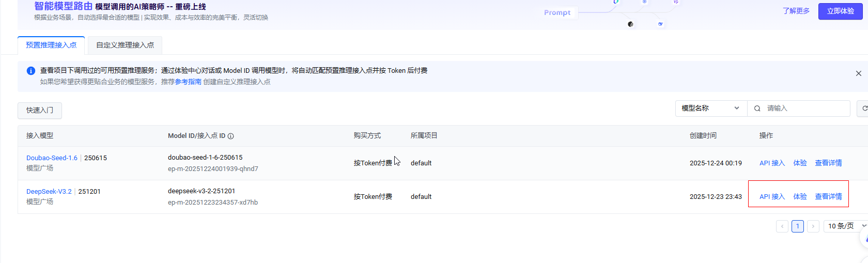Click 查看详情 for DeepSeek-V3.2

tap(829, 197)
